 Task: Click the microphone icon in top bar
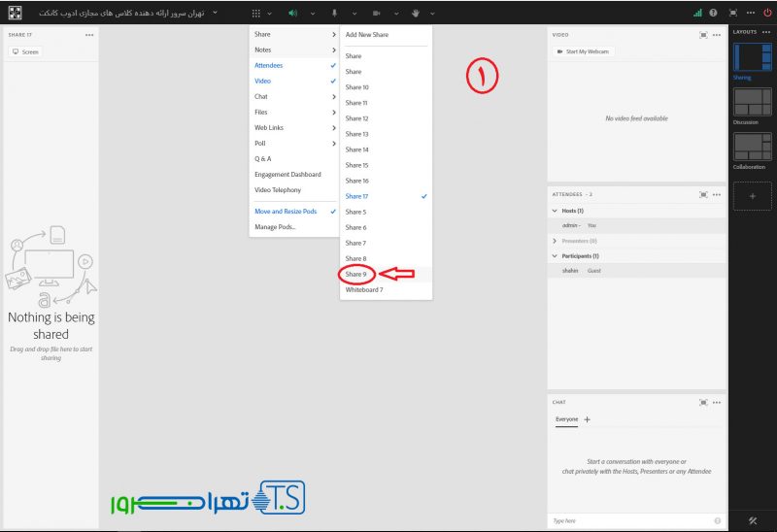[x=334, y=14]
